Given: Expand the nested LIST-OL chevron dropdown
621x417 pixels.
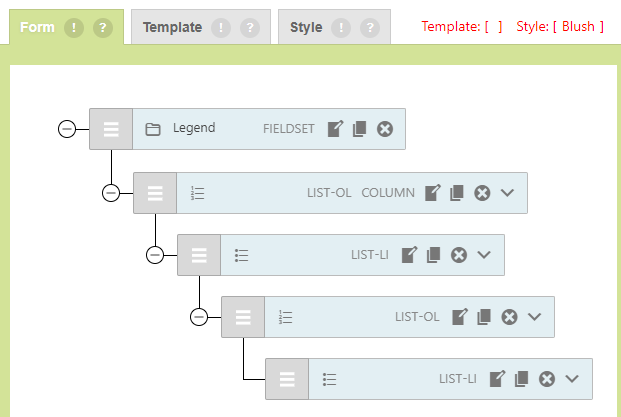Looking at the screenshot, I should click(534, 317).
